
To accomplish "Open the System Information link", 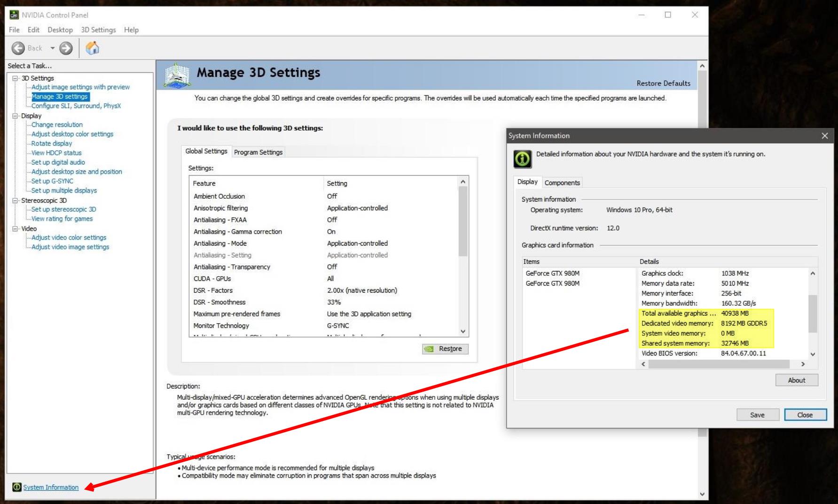I will click(x=51, y=487).
